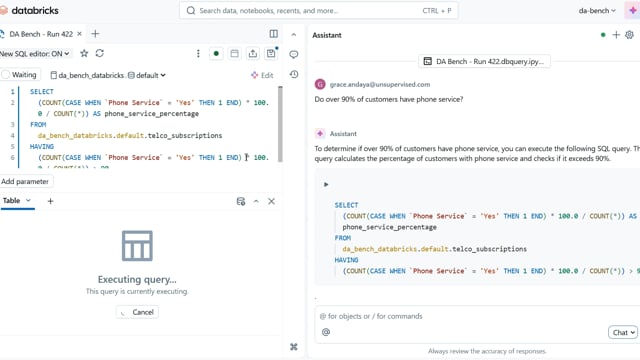Toggle New SQL editor ON dropdown
The width and height of the screenshot is (640, 360).
point(35,53)
